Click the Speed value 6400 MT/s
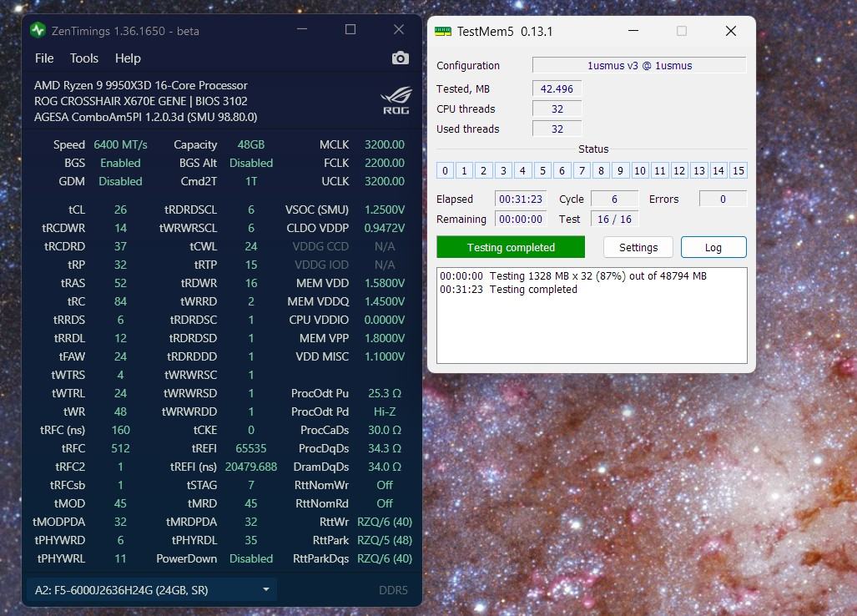 (120, 144)
